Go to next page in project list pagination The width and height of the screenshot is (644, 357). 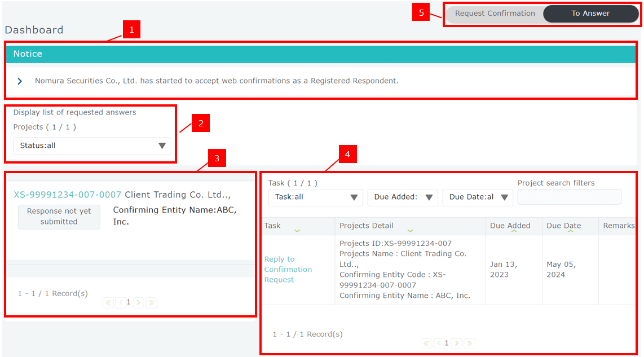(138, 303)
